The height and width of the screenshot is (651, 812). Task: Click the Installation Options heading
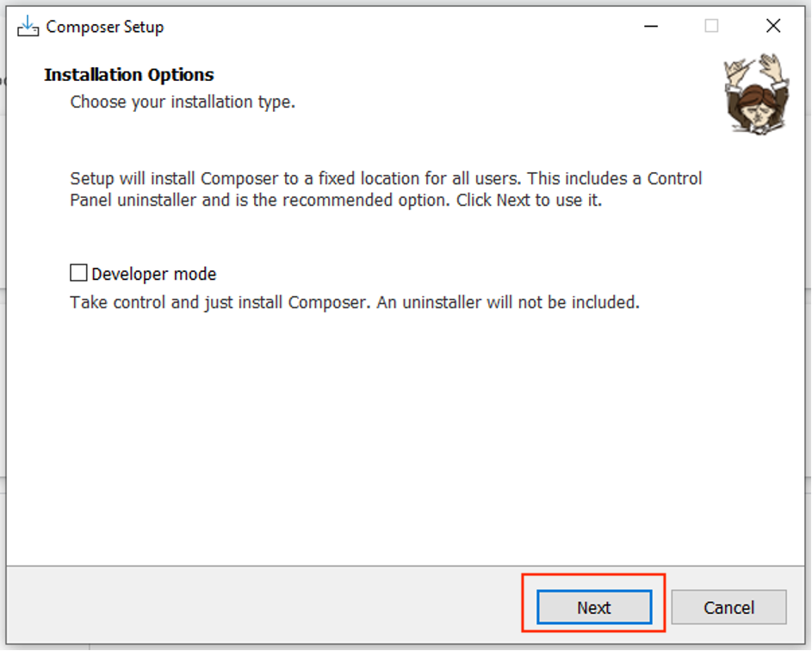129,75
